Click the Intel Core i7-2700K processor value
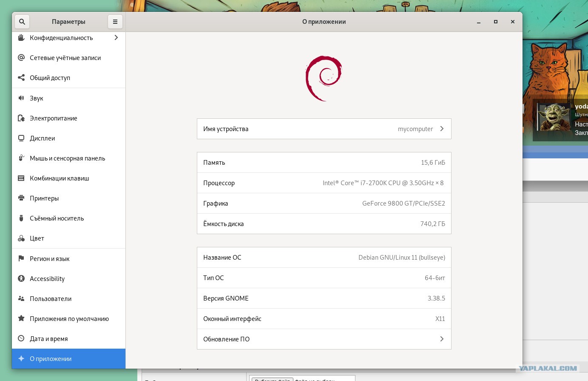This screenshot has height=381, width=588. (x=383, y=183)
